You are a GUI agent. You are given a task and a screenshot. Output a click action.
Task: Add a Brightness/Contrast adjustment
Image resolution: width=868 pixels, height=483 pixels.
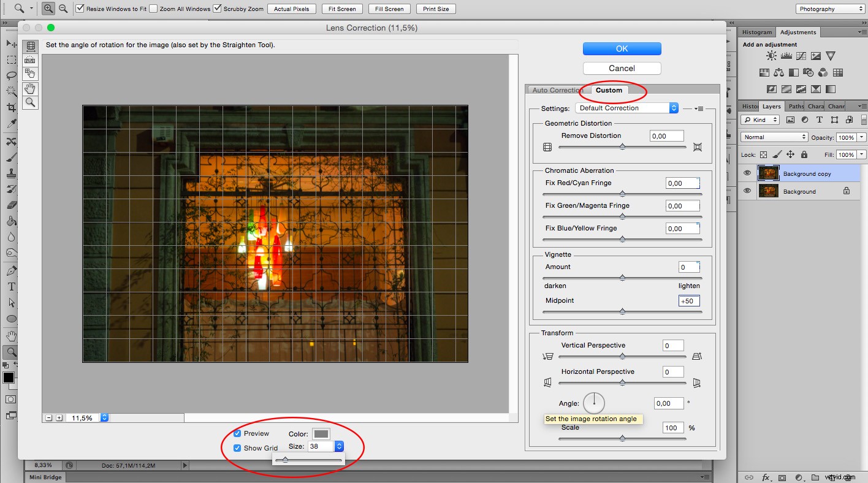click(x=771, y=56)
